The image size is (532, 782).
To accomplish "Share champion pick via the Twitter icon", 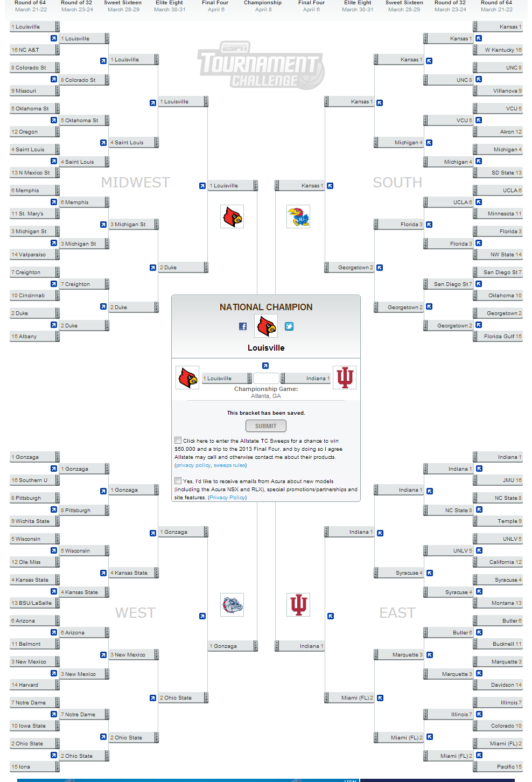I will point(290,326).
